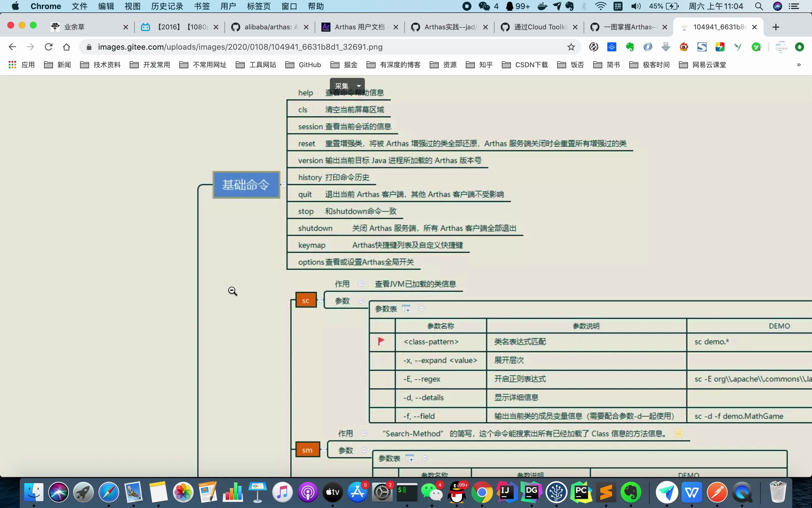Open Podcasts app in the Dock

pos(307,492)
